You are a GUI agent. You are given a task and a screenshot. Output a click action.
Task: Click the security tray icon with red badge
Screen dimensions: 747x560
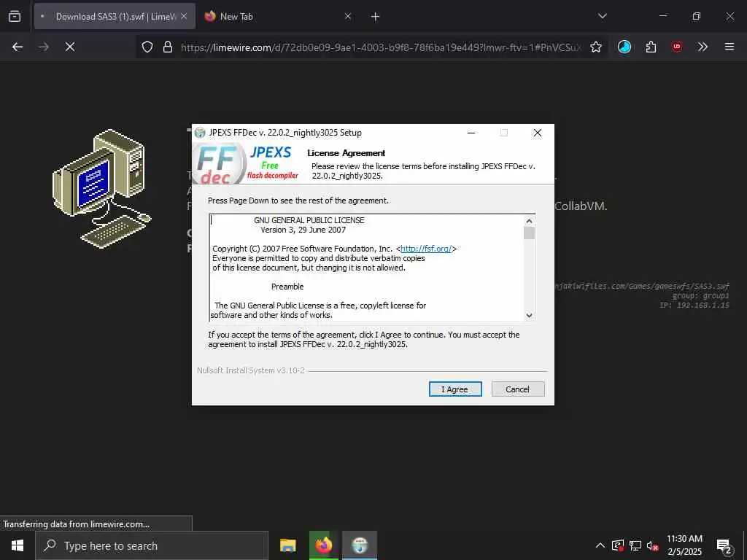tap(618, 545)
